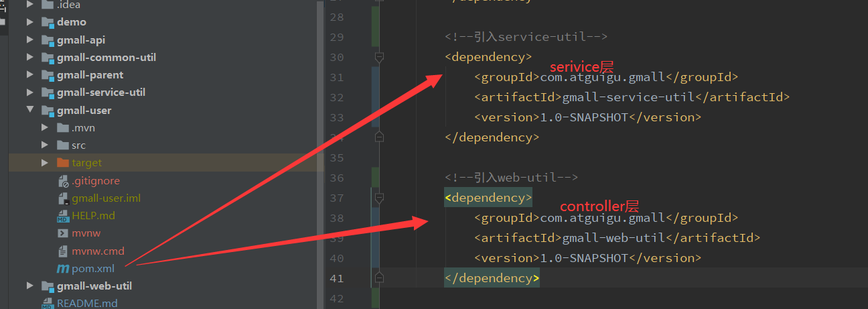Viewport: 868px width, 309px height.
Task: Click gmall-web-util artifactId text
Action: [x=614, y=238]
